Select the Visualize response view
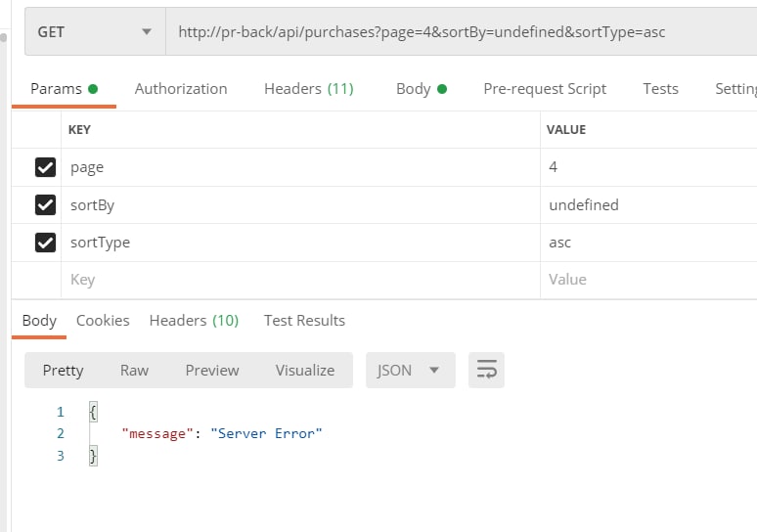The height and width of the screenshot is (532, 757). pos(305,371)
